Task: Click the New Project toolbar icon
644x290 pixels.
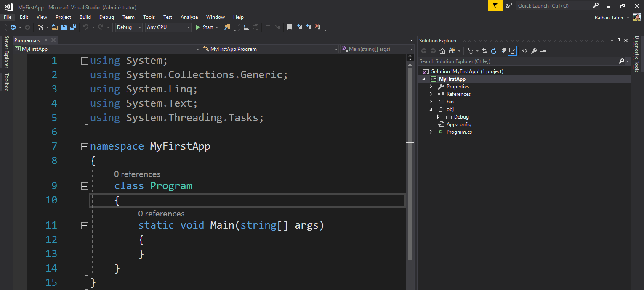Action: (x=40, y=27)
